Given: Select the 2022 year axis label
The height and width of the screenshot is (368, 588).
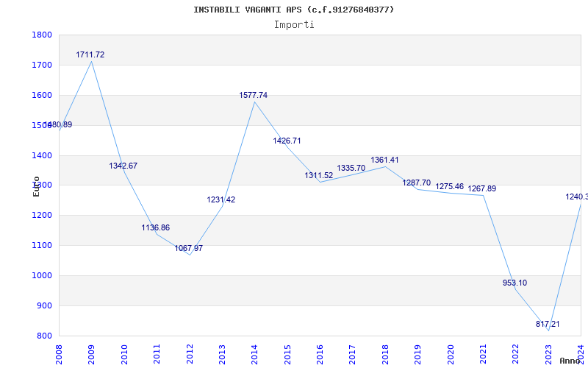Looking at the screenshot, I should [x=516, y=355].
